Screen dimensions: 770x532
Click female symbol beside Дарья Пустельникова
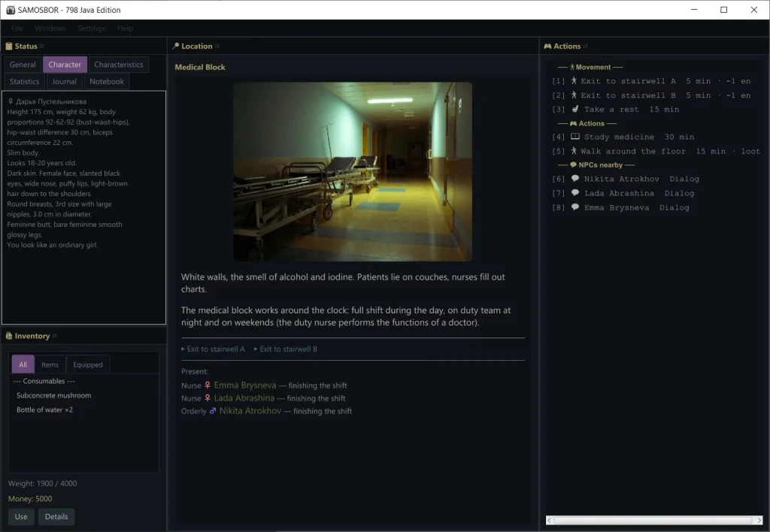point(11,101)
